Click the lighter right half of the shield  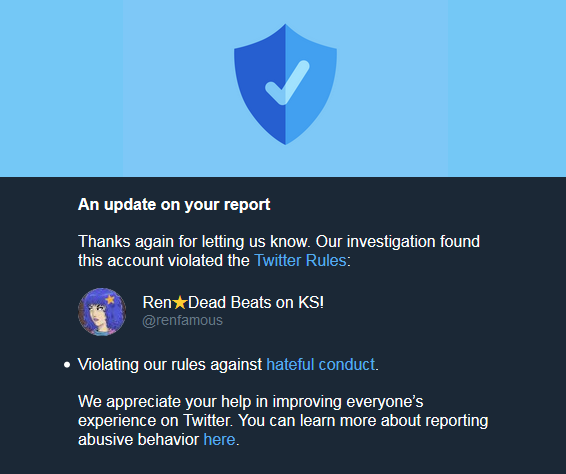[310, 85]
